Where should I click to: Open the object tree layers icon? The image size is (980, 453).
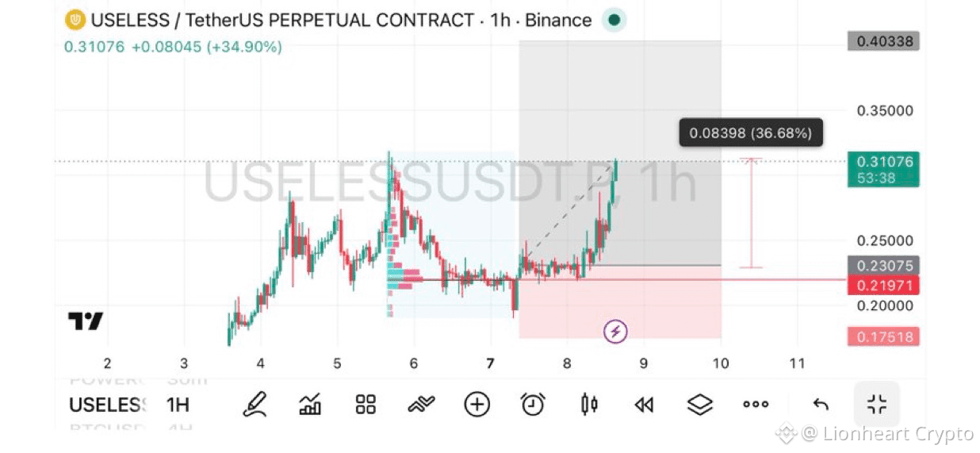pos(700,405)
